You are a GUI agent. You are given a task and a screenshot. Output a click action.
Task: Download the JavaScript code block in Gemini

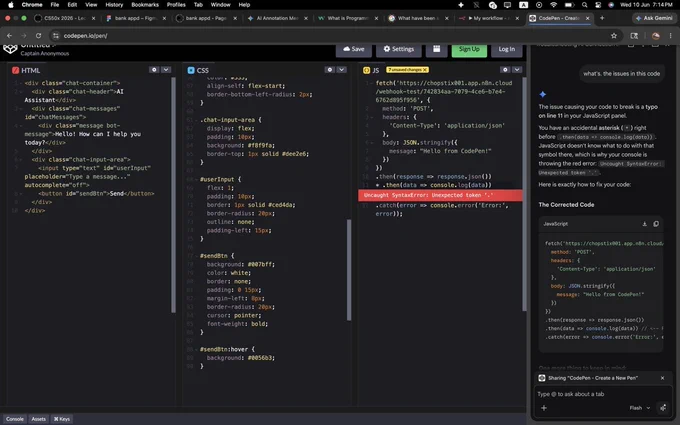[x=644, y=224]
